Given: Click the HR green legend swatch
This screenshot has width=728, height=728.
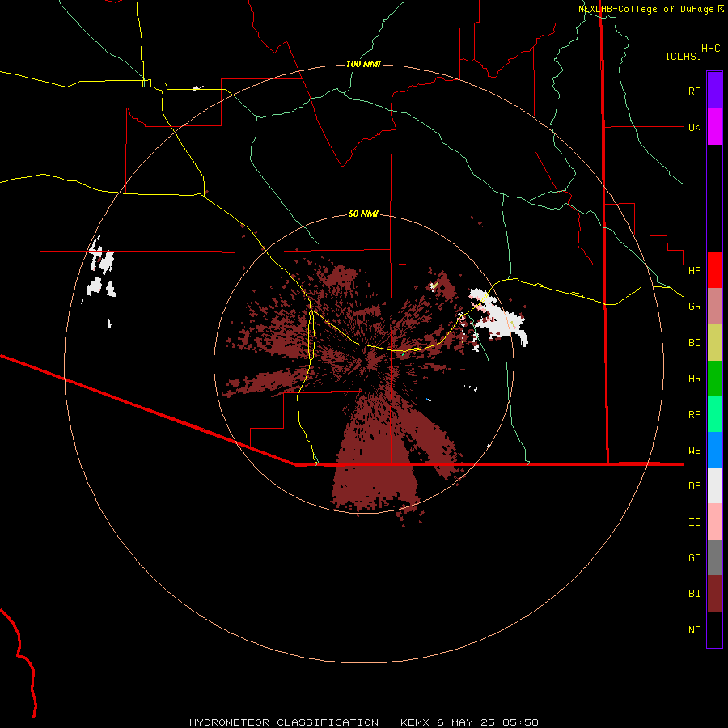Looking at the screenshot, I should point(714,379).
